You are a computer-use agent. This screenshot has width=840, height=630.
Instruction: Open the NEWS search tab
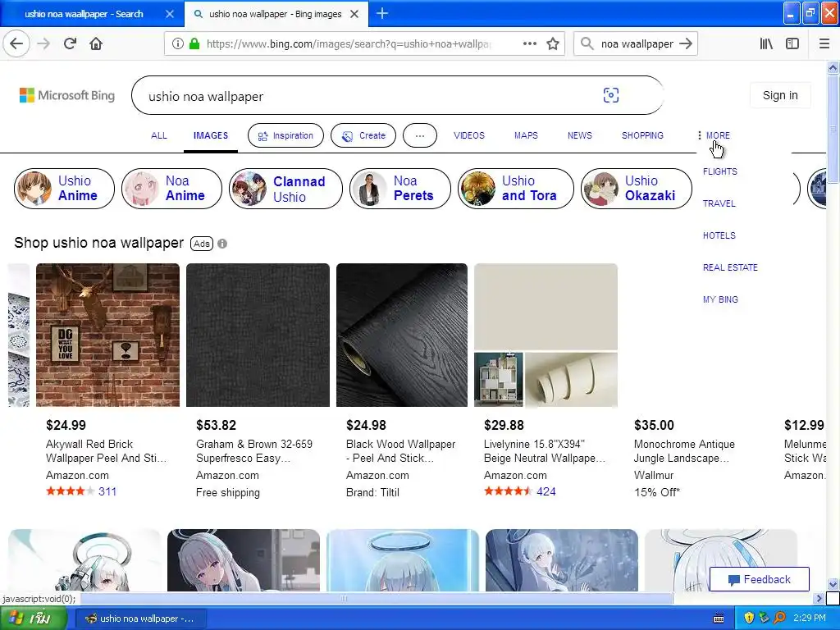pyautogui.click(x=580, y=135)
